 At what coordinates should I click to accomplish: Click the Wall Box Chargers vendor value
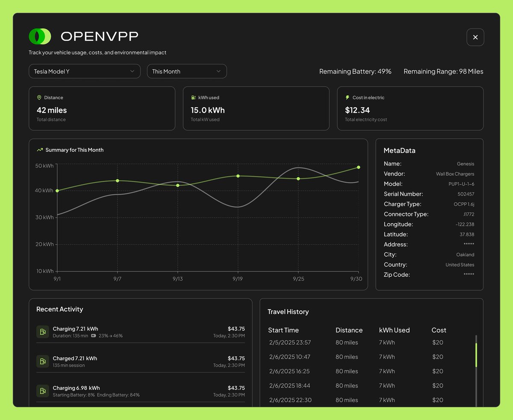click(455, 174)
